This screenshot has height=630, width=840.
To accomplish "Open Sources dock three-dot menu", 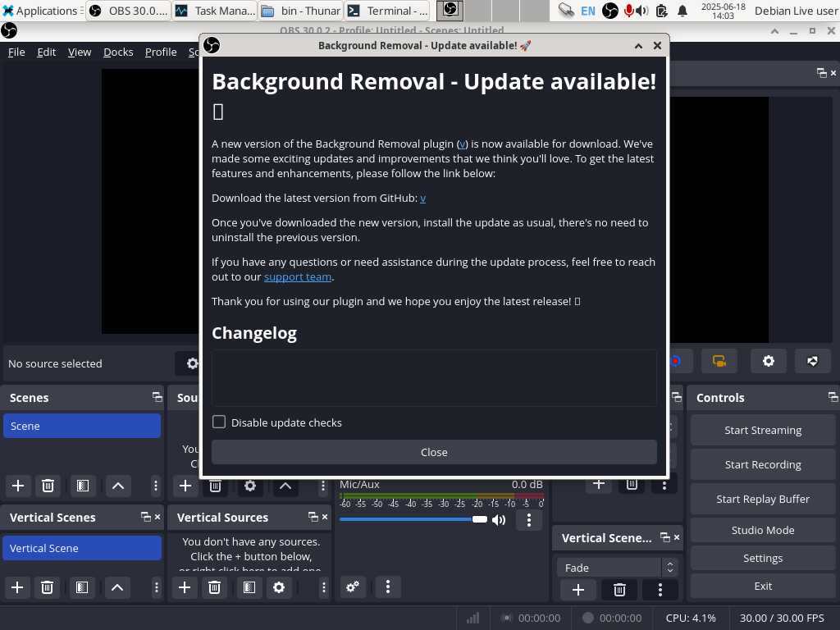I will pyautogui.click(x=322, y=486).
